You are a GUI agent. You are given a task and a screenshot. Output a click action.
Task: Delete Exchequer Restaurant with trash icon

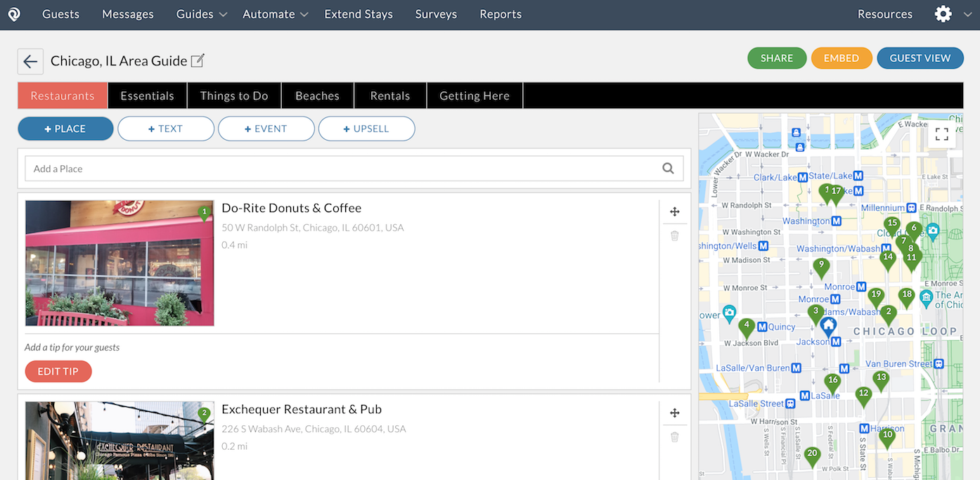pos(674,437)
